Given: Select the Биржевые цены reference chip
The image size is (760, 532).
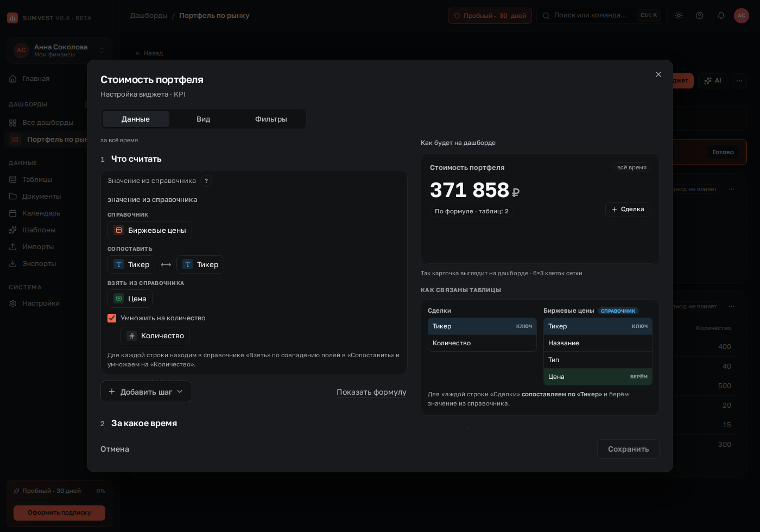Looking at the screenshot, I should 150,230.
